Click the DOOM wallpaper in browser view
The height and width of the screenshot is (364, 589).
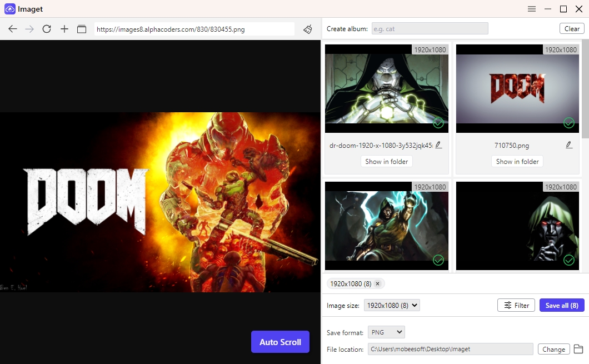pyautogui.click(x=160, y=202)
